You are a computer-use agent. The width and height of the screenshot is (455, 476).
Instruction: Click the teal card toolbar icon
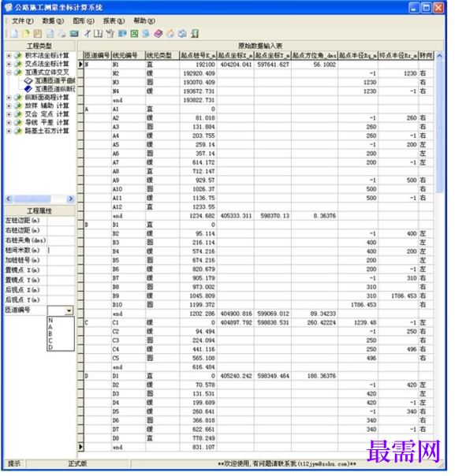74,34
